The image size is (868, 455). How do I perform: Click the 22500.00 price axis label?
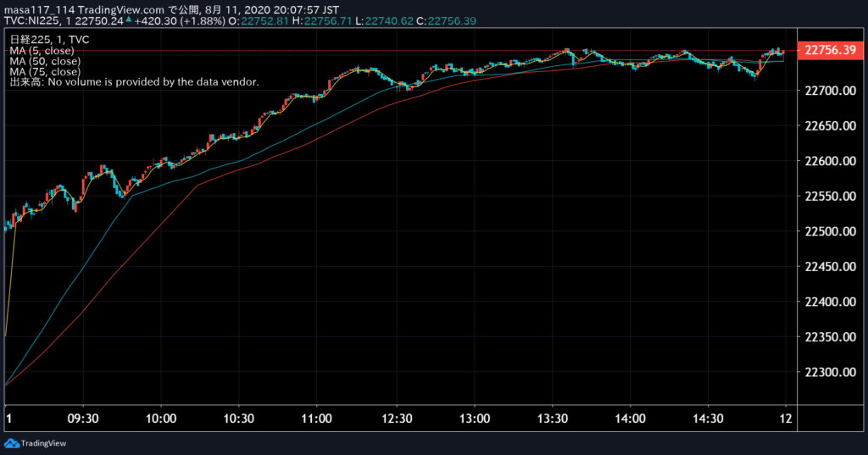pos(830,231)
